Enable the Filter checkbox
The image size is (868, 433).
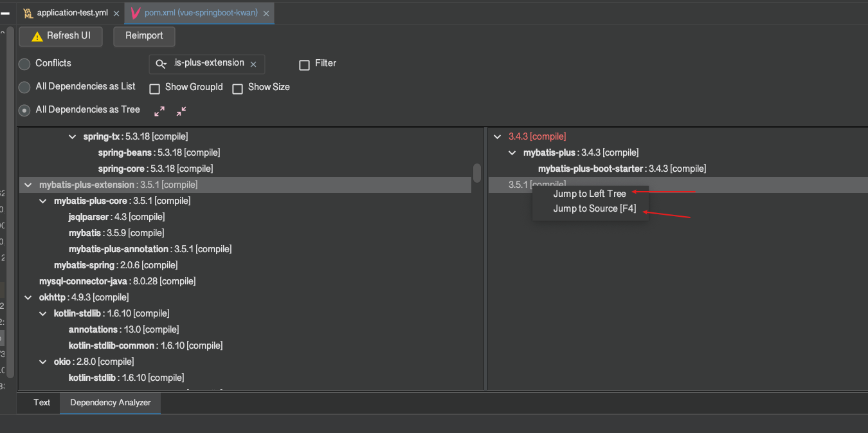point(305,65)
